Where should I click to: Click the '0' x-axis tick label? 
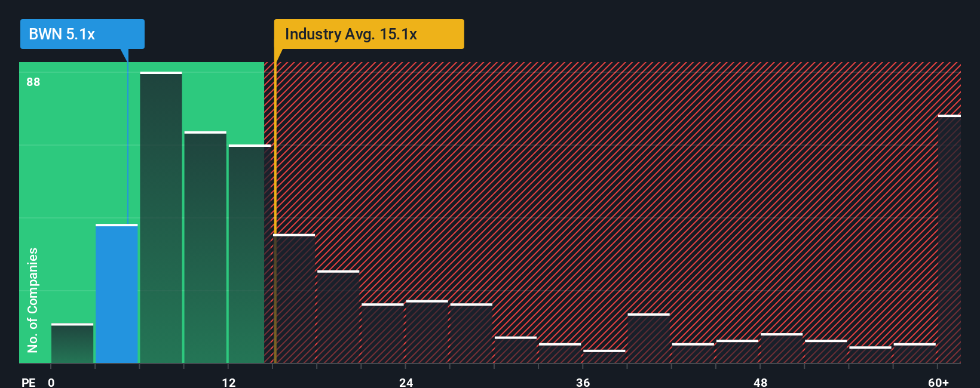(51, 382)
